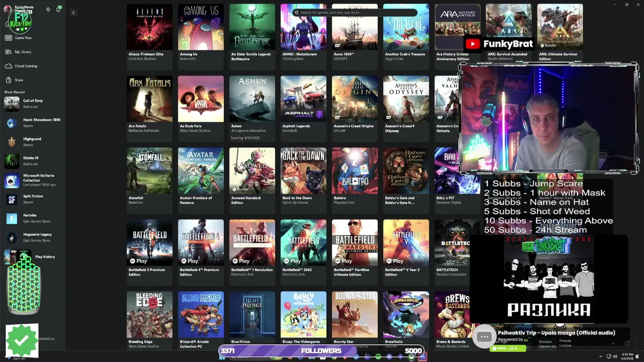644x362 pixels.
Task: Click Play on Battlefield Hardline Ultimate Edition
Action: (344, 261)
